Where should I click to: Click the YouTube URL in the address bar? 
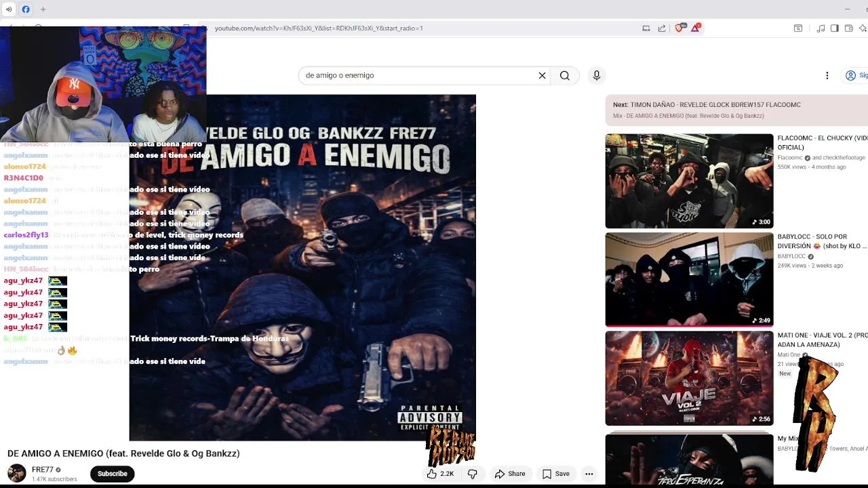tap(319, 28)
